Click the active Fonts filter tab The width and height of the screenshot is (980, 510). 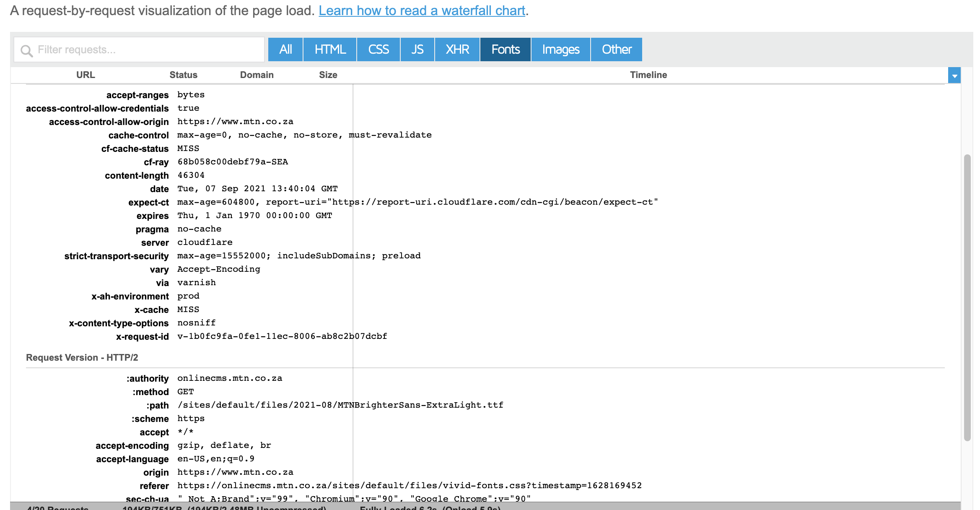506,49
